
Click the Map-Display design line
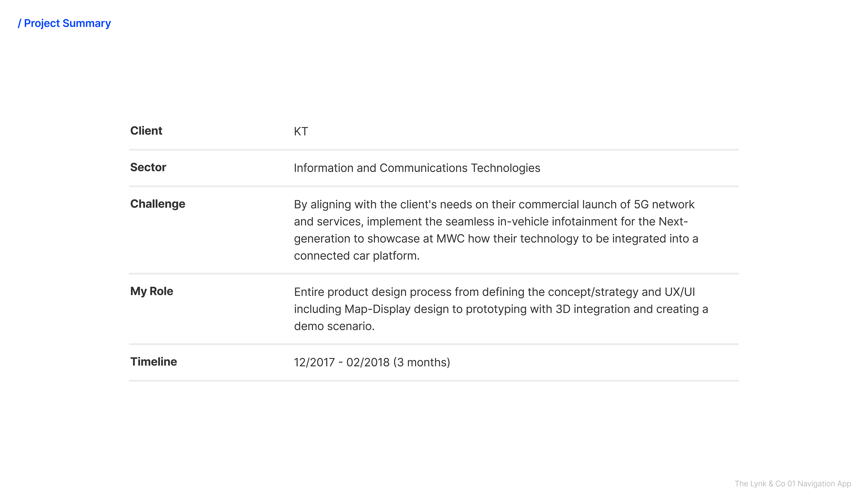(501, 309)
